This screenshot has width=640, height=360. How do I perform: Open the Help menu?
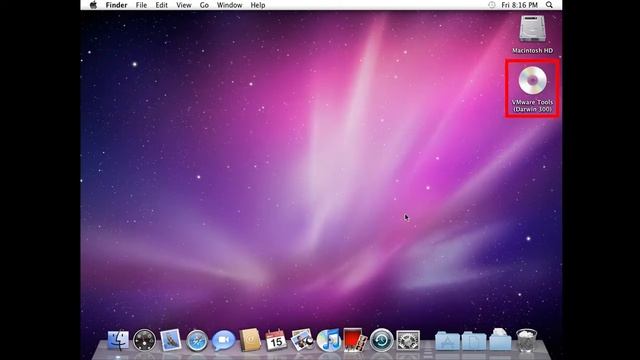click(x=258, y=5)
